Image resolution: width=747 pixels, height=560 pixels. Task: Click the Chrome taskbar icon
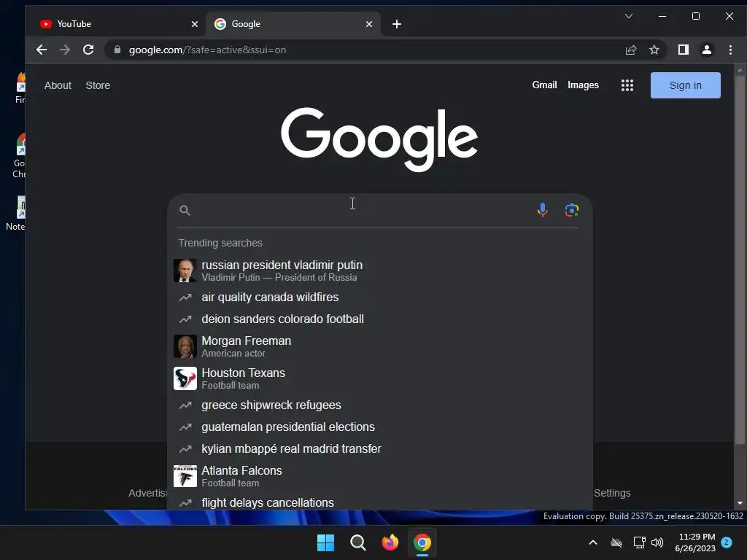422,542
